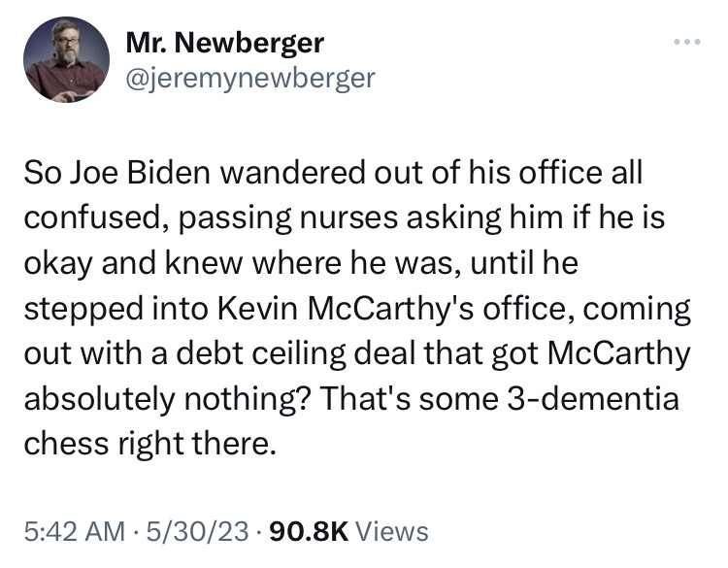This screenshot has height=568, width=728.
Task: Visit the @jeremynewberger handle link
Action: tap(249, 77)
